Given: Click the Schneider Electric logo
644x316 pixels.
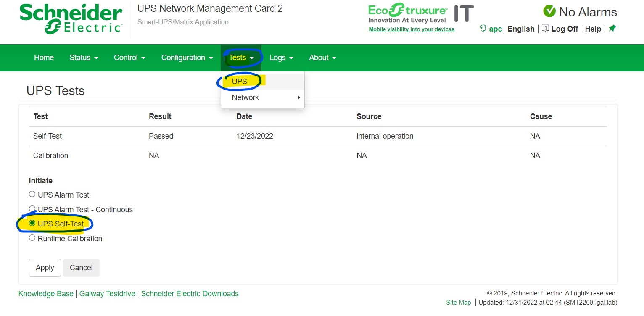Looking at the screenshot, I should click(71, 18).
